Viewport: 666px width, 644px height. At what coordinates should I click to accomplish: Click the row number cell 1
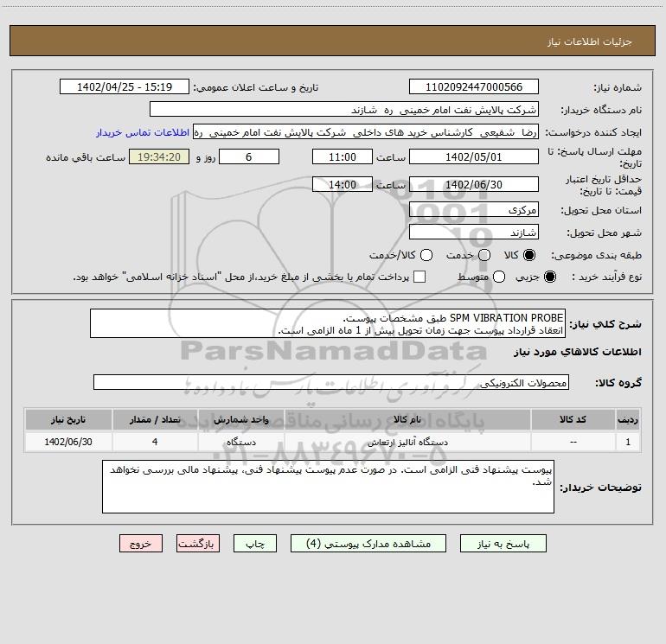(x=628, y=442)
